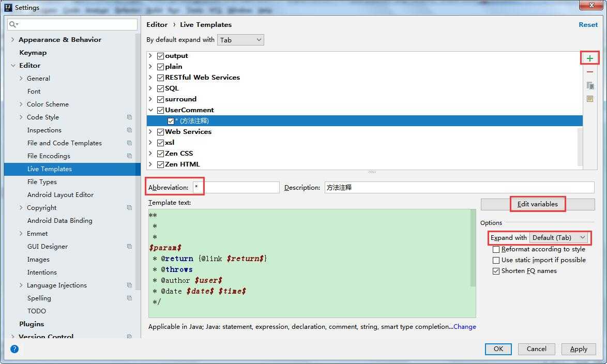The image size is (607, 364).
Task: Open File Types settings page
Action: pyautogui.click(x=42, y=181)
